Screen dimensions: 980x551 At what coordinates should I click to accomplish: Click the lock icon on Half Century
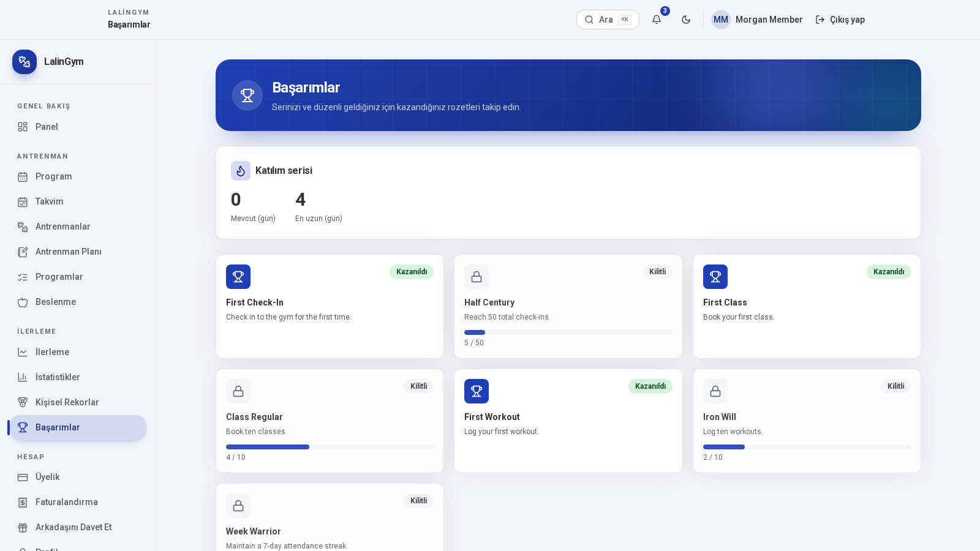click(x=477, y=277)
